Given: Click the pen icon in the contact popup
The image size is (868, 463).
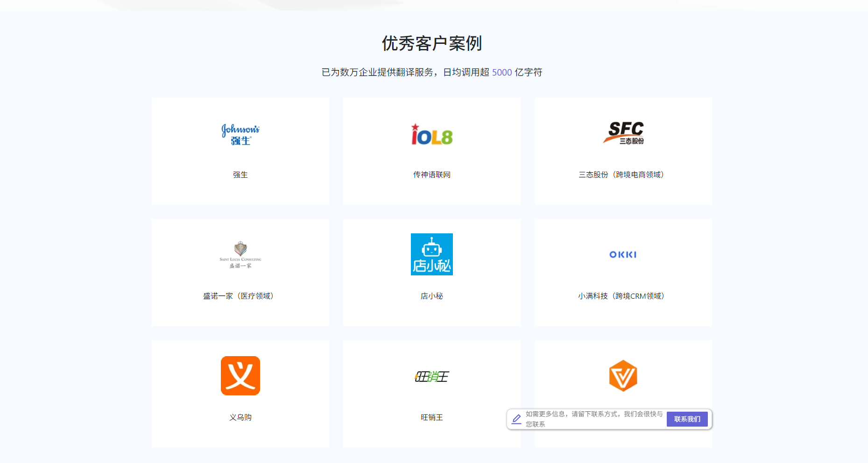Looking at the screenshot, I should tap(516, 419).
